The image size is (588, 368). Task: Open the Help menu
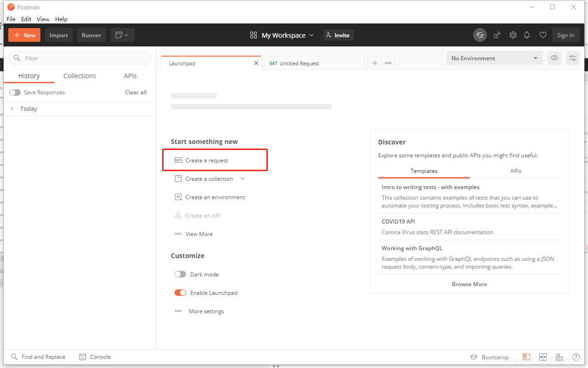pos(61,19)
